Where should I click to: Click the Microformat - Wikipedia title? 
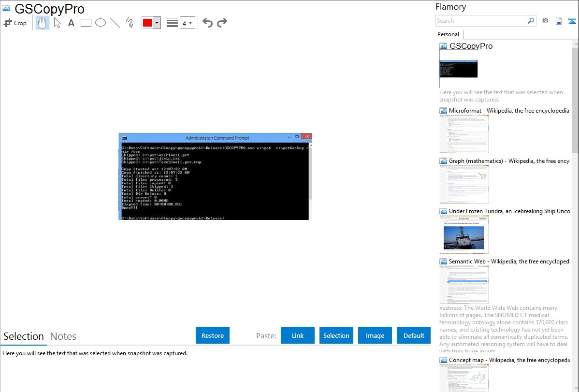(x=509, y=111)
